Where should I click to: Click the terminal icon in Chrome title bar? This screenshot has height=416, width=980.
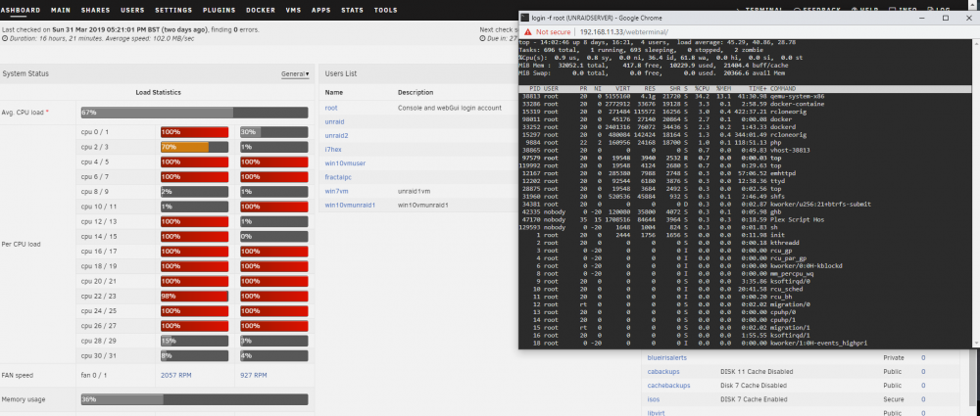[x=525, y=19]
